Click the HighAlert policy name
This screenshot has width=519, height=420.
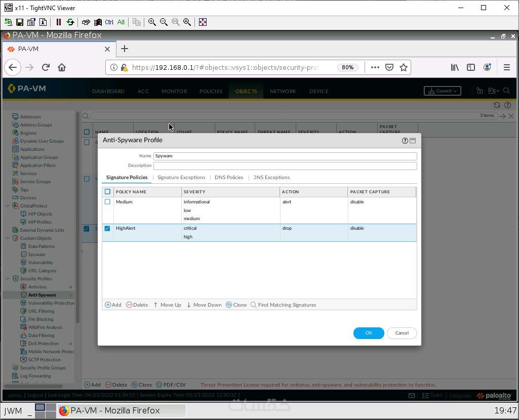point(126,228)
